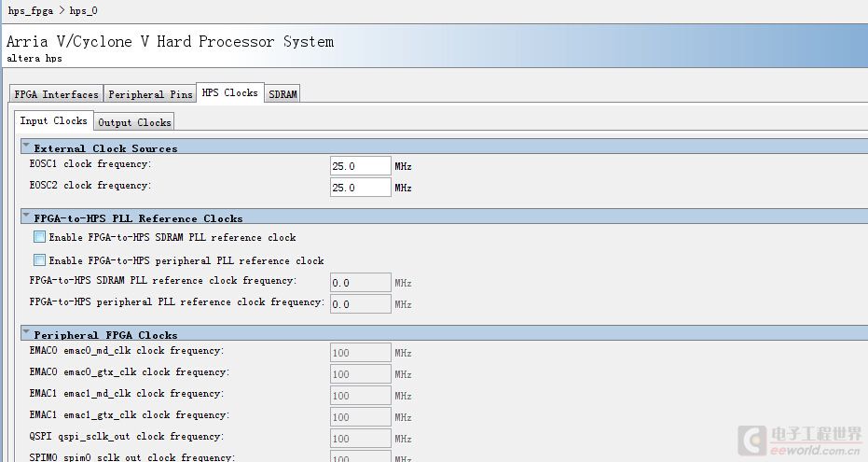Enable FPGA-to-HPS SDRAM PLL reference clock checkbox
Image resolution: width=868 pixels, height=462 pixels.
click(39, 237)
